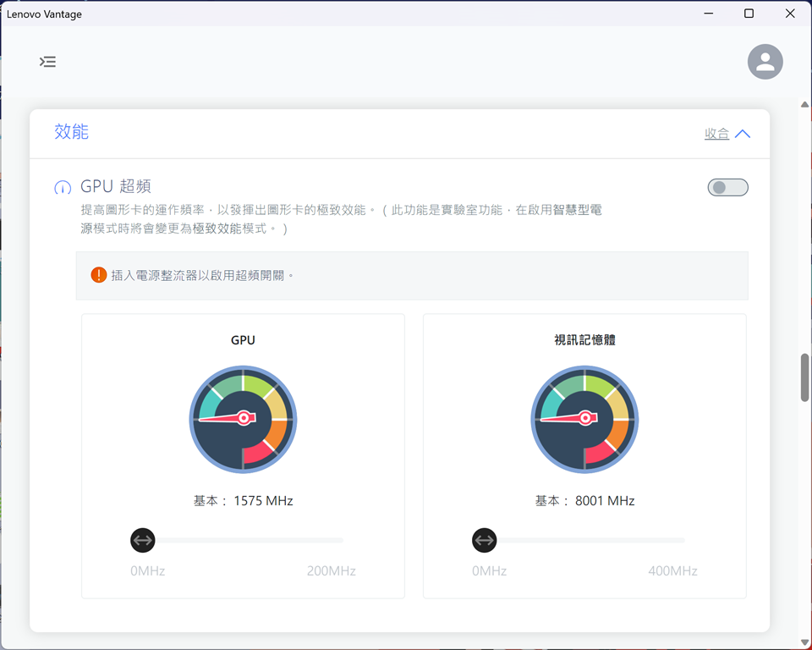Click the 200MHz maximum GPU label
This screenshot has height=650, width=812.
[331, 571]
